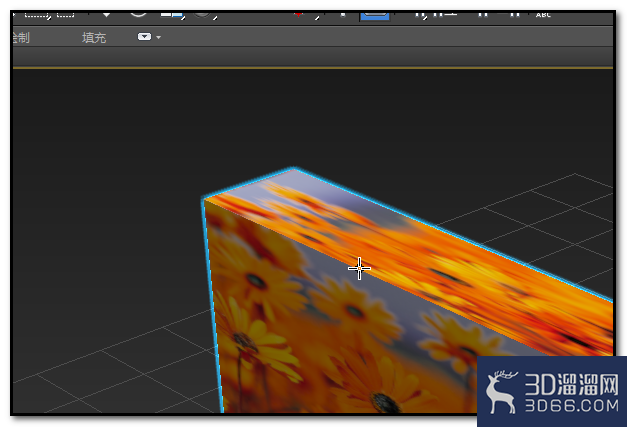Switch to the partially visible 绘制 ribbon tab
627x427 pixels.
coord(21,38)
